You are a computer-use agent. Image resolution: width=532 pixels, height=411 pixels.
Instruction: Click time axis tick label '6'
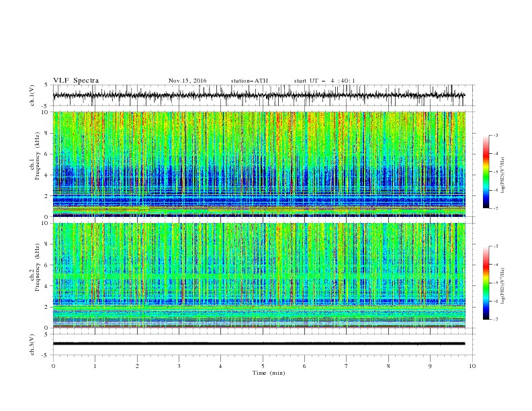(x=304, y=366)
